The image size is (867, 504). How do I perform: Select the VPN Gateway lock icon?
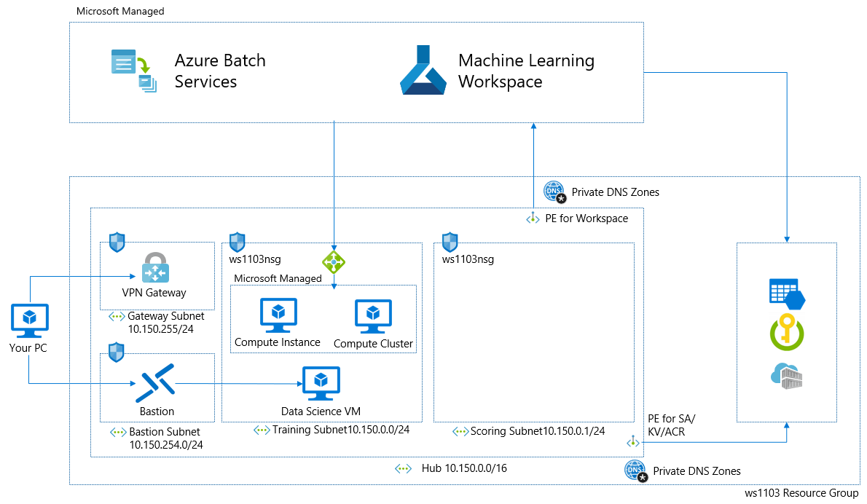pos(155,268)
